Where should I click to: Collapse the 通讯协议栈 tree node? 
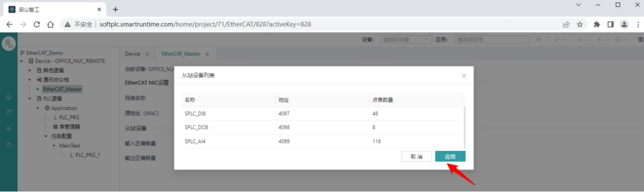coord(29,80)
